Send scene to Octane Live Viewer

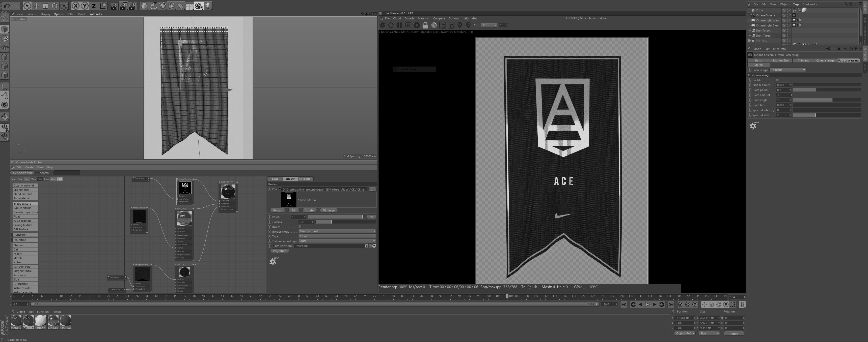(383, 25)
